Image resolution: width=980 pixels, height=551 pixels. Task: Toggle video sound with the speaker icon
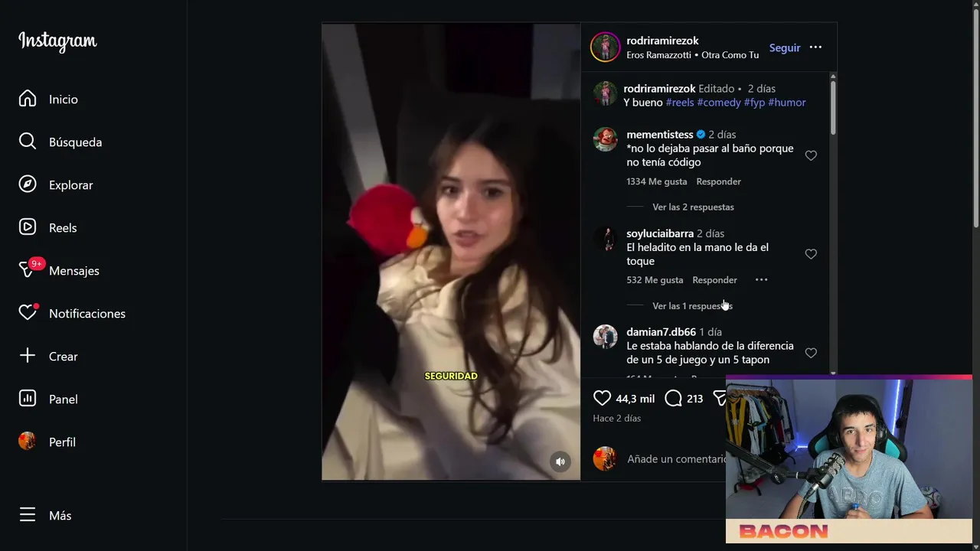(x=560, y=461)
